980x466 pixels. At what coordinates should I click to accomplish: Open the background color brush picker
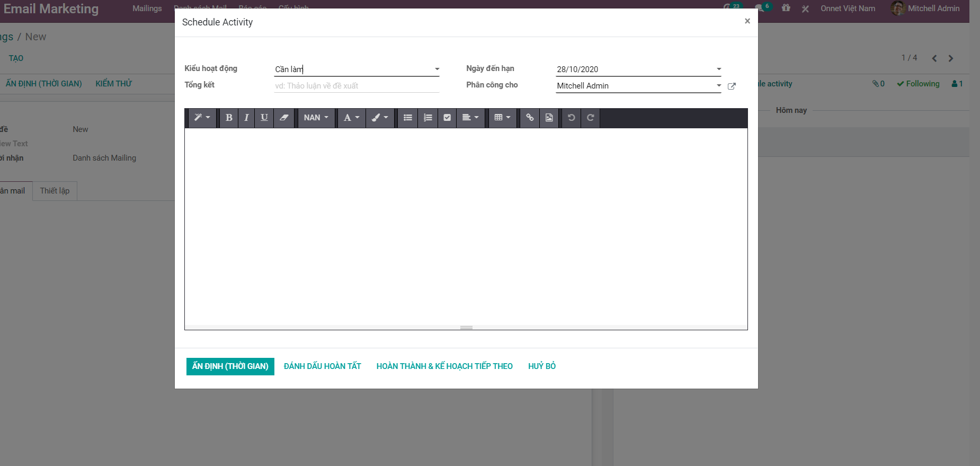tap(380, 118)
